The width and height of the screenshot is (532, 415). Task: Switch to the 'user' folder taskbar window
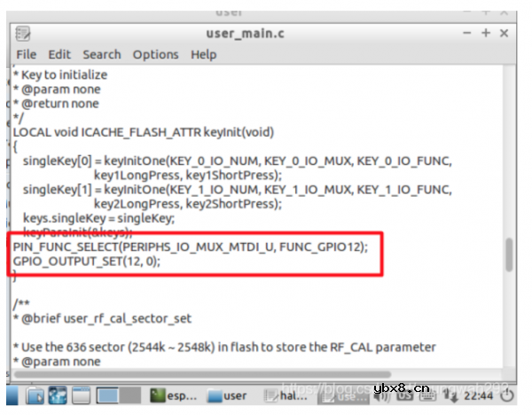228,394
